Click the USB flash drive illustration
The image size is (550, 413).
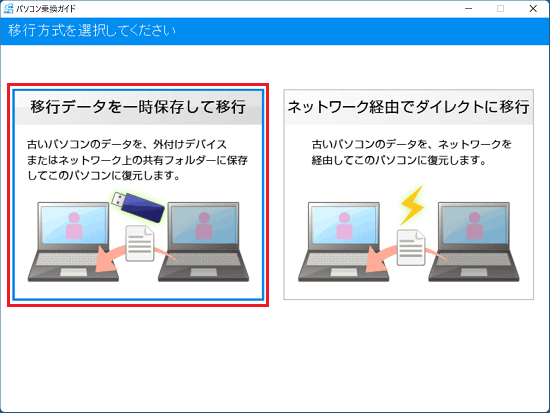138,206
